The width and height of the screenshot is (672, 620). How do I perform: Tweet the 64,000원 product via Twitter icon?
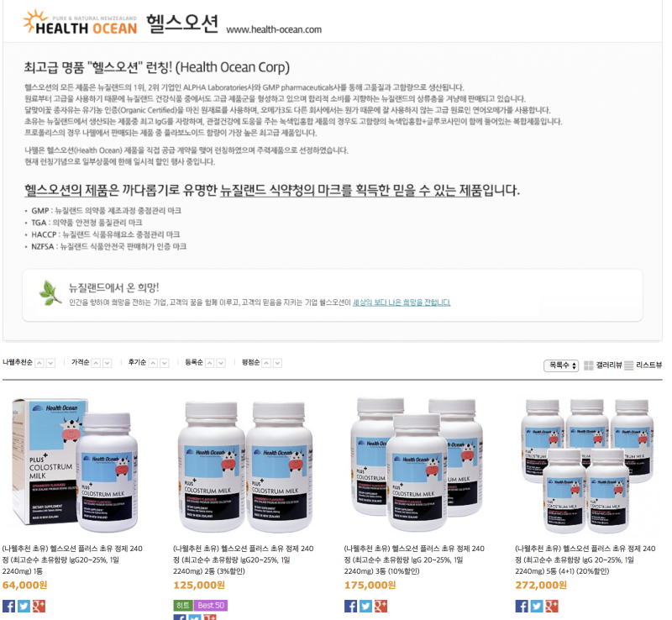tap(24, 606)
